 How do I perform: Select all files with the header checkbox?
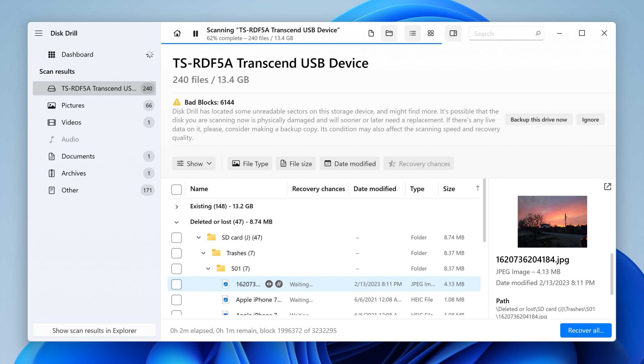pyautogui.click(x=176, y=189)
